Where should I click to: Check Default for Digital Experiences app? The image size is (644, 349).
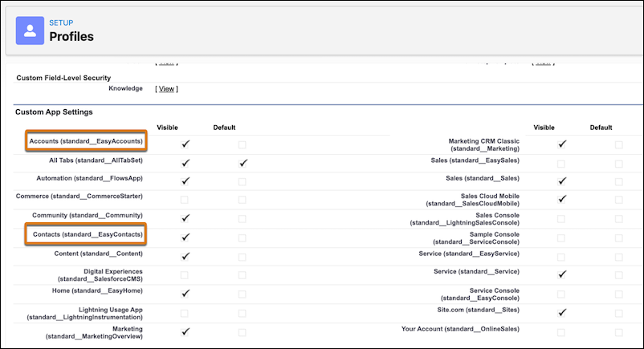[243, 274]
